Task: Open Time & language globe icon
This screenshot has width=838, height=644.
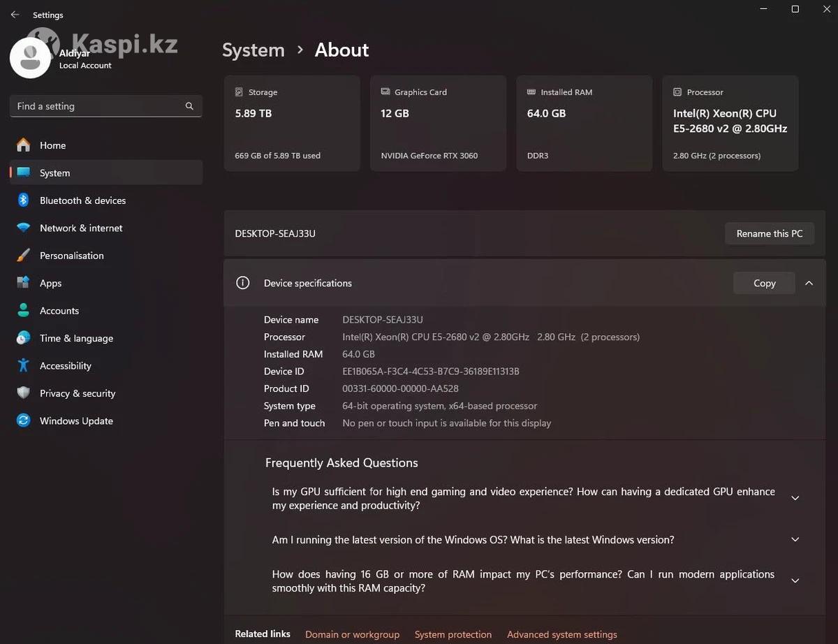Action: (24, 338)
